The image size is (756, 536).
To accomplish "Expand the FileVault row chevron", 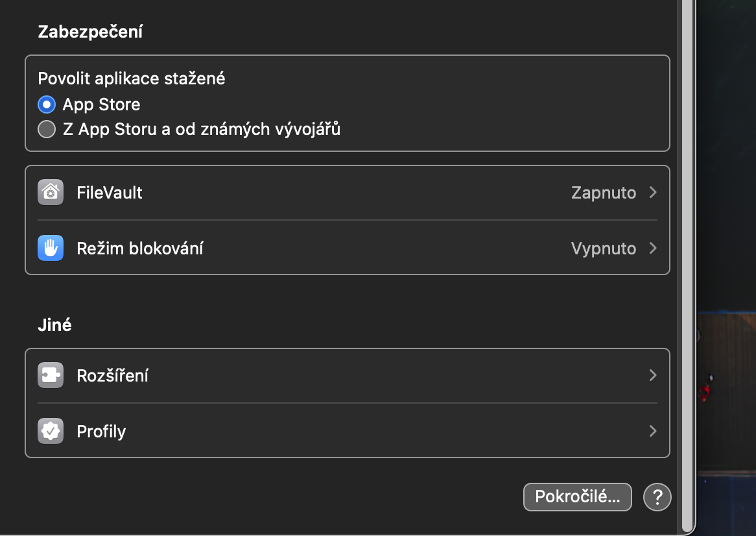I will tap(653, 193).
